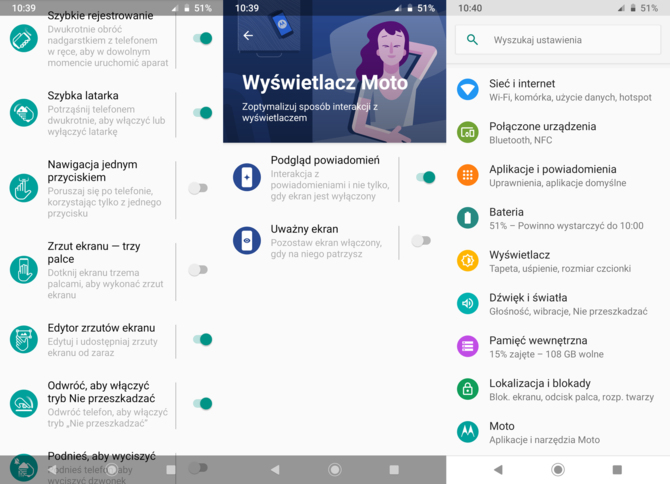Disable Edytor zrzutów ekranu switch
Image resolution: width=670 pixels, height=484 pixels.
point(203,339)
